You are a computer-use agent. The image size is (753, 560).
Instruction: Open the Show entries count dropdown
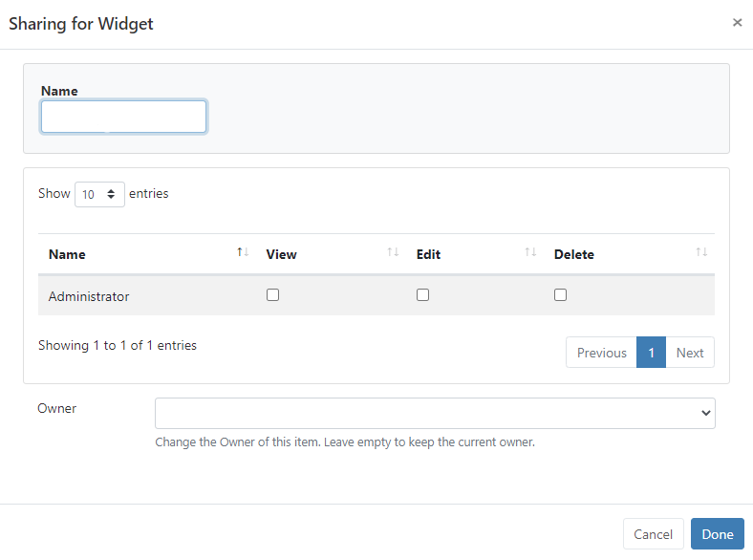[x=99, y=194]
